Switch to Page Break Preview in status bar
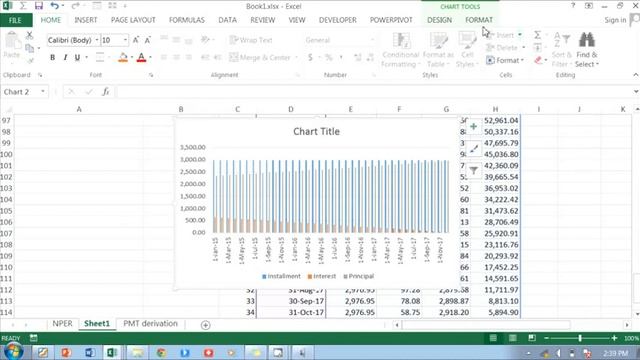640x360 pixels. (532, 338)
